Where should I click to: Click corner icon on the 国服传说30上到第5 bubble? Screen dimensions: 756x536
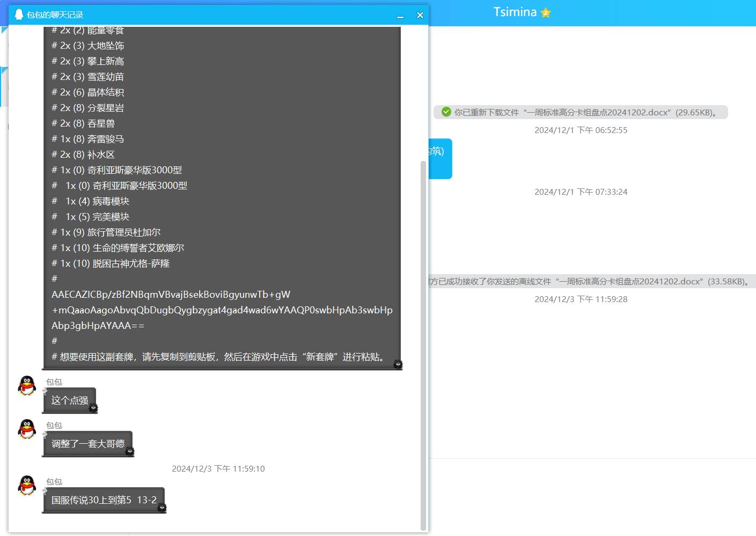[162, 508]
